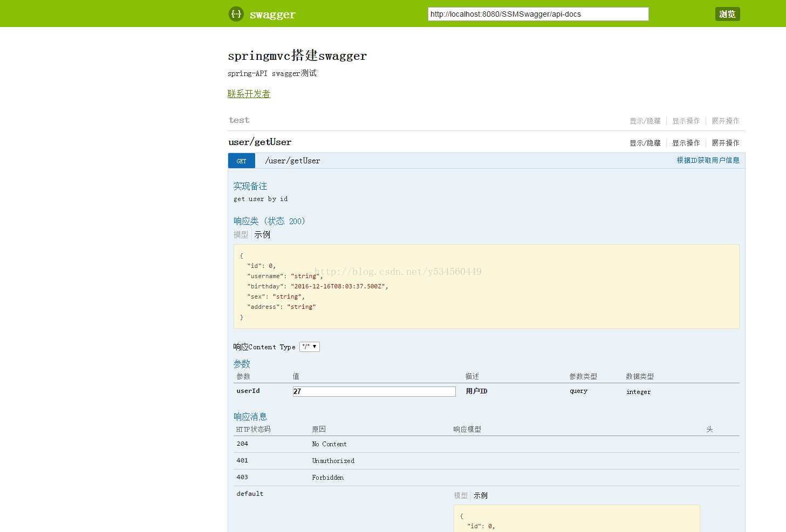Click the 数据类型 column header
Screen dimensions: 786x532
[640, 376]
